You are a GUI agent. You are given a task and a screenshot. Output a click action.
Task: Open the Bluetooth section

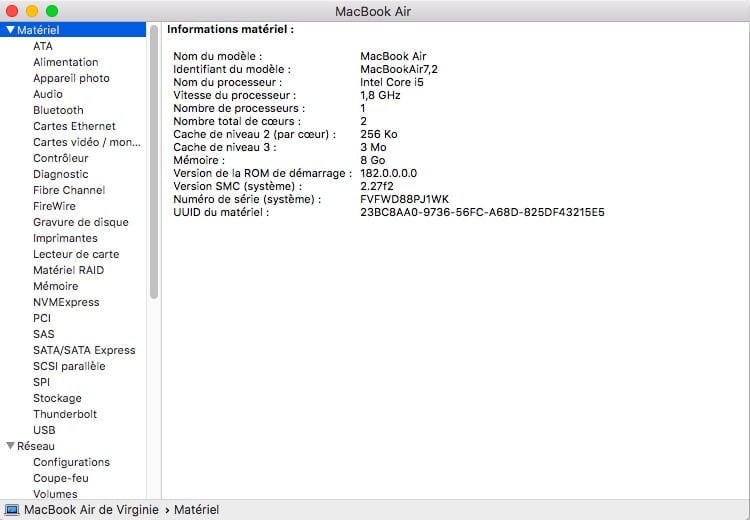coord(58,110)
